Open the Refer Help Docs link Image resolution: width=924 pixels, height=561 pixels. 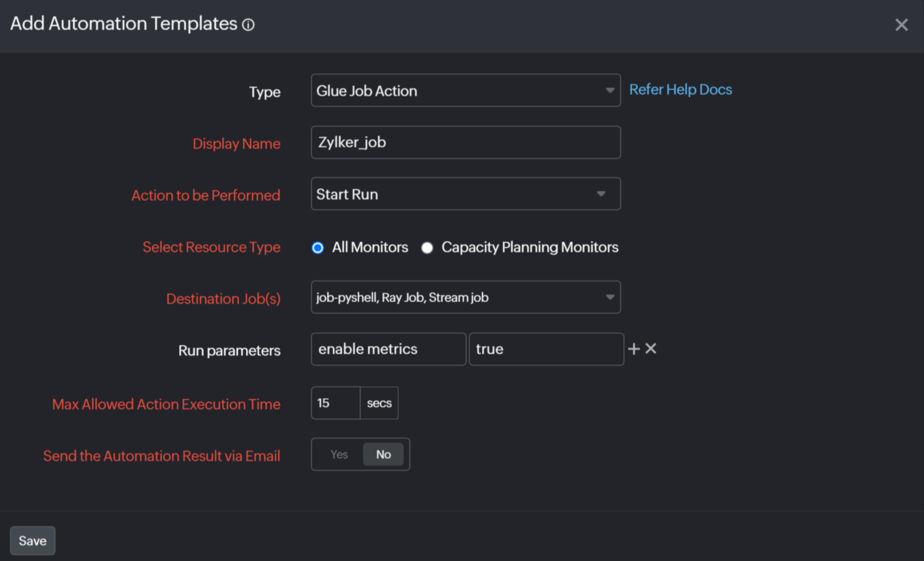point(680,89)
